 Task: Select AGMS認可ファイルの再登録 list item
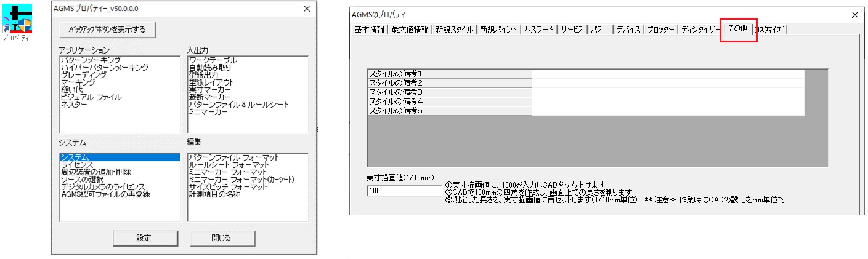pyautogui.click(x=105, y=194)
